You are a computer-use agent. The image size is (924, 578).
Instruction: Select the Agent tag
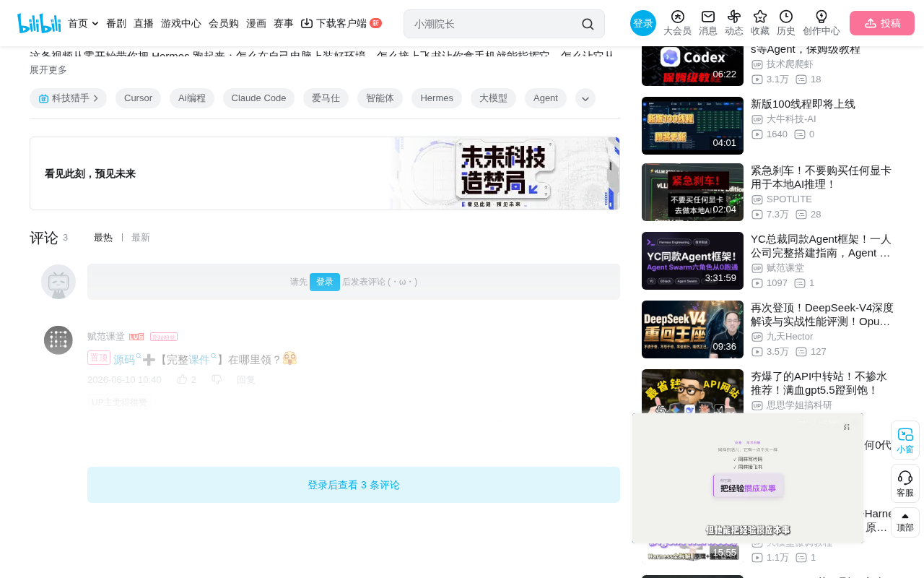[546, 98]
